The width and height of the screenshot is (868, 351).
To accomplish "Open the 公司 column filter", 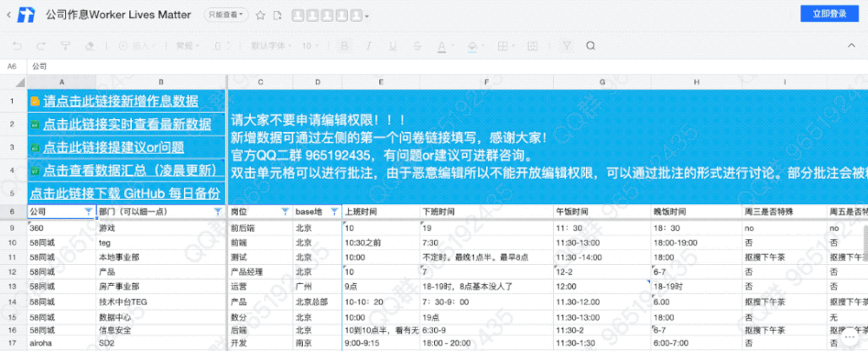I will point(89,212).
